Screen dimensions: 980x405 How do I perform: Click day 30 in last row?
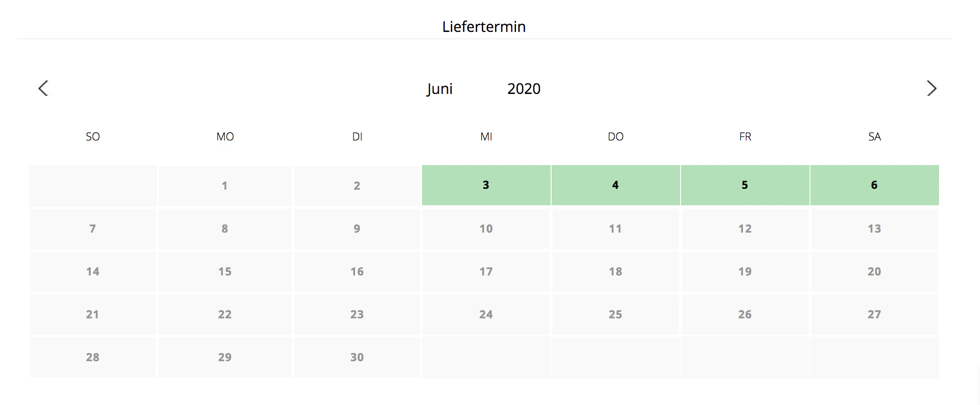(357, 357)
